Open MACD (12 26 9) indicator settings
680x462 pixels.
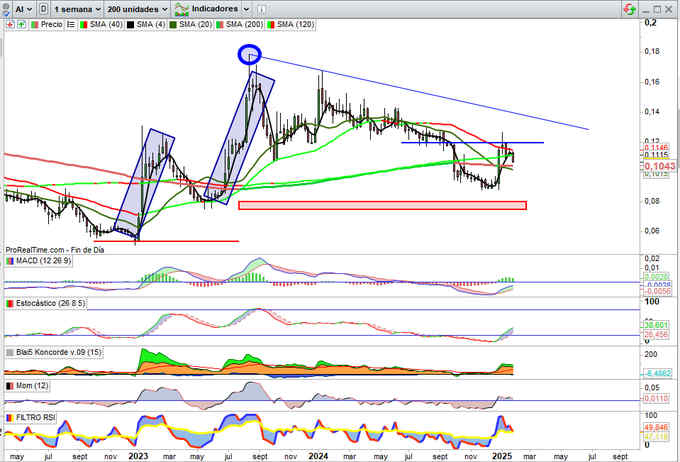tap(43, 262)
